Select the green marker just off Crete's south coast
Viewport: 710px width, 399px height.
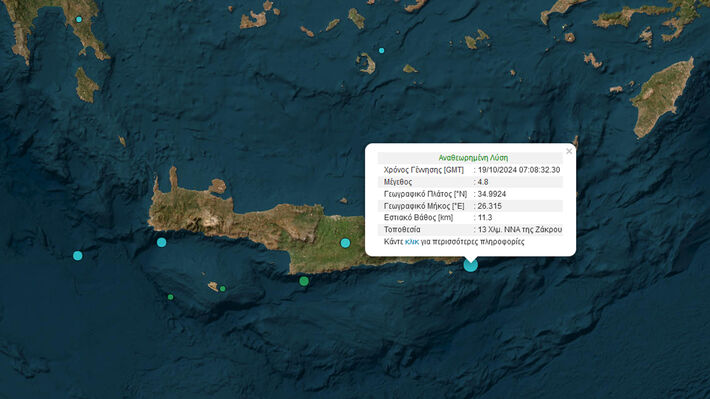pos(304,281)
